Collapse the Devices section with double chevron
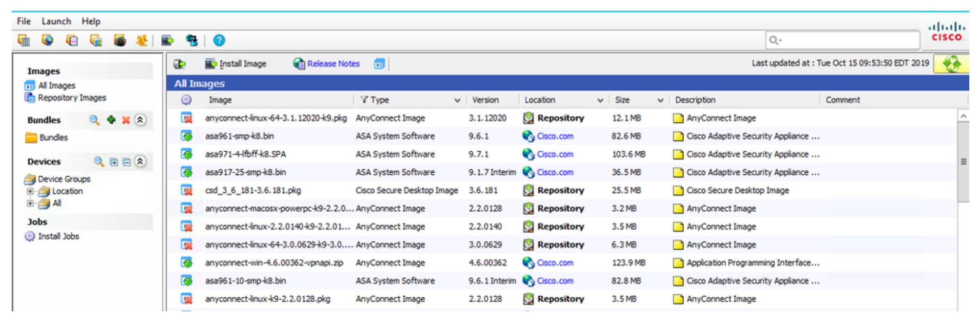This screenshot has height=327, width=980. [x=140, y=161]
